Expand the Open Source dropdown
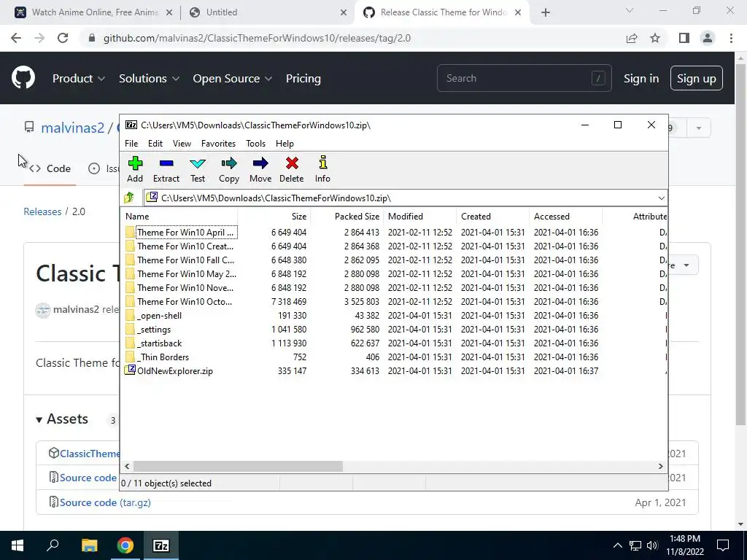The image size is (747, 560). coord(233,78)
